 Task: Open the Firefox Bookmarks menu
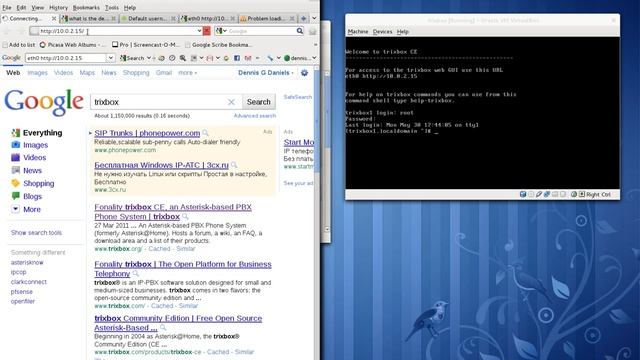86,7
